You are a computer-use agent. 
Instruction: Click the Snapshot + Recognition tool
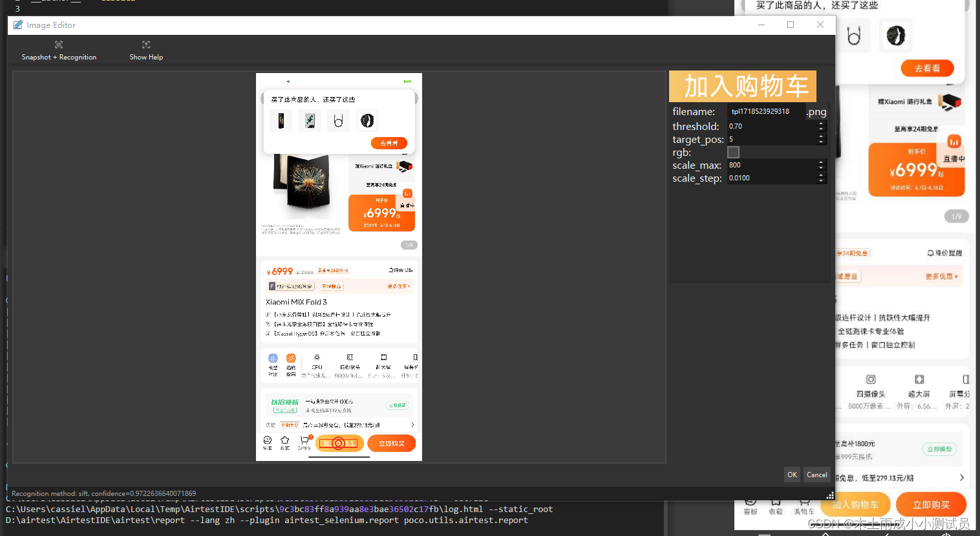[x=59, y=51]
